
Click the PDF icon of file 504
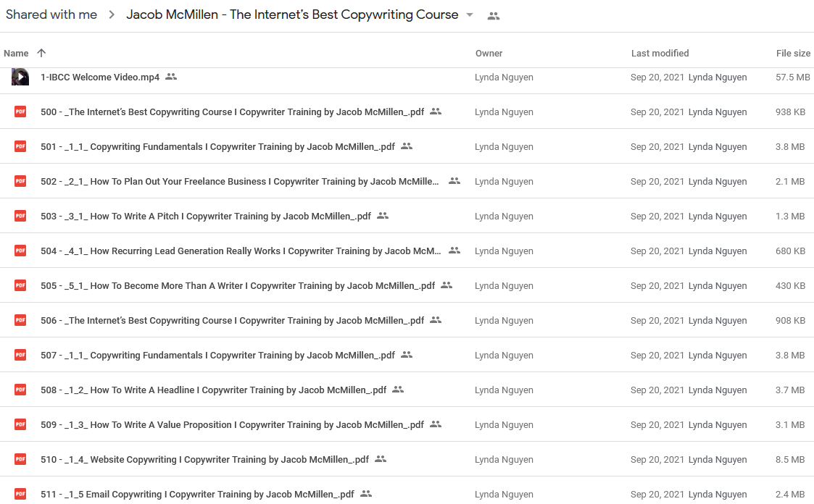[x=20, y=251]
